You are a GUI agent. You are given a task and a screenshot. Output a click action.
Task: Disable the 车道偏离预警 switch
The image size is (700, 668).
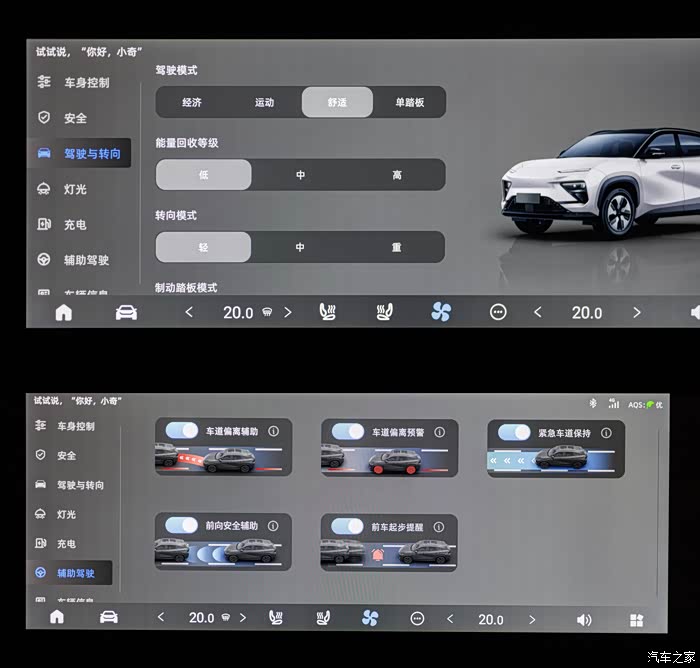point(348,432)
